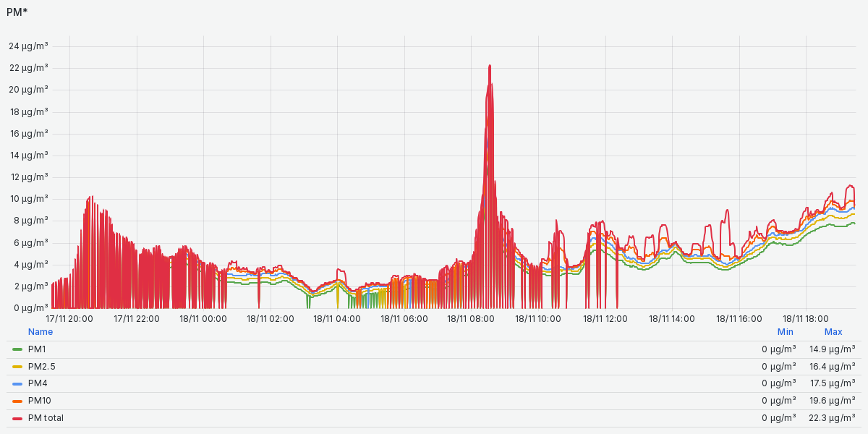Click the 24 µg/m³ y-axis label

(28, 46)
